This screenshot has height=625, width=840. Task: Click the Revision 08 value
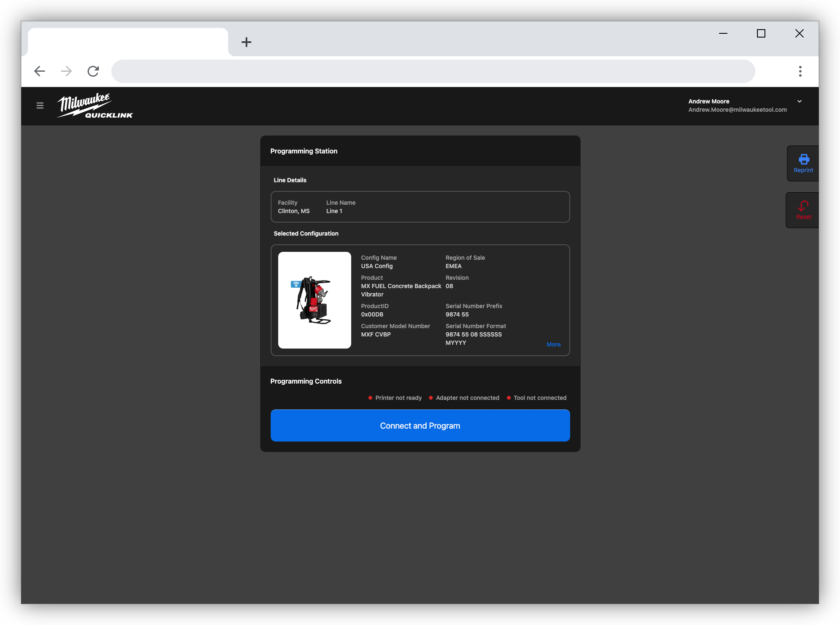(449, 286)
